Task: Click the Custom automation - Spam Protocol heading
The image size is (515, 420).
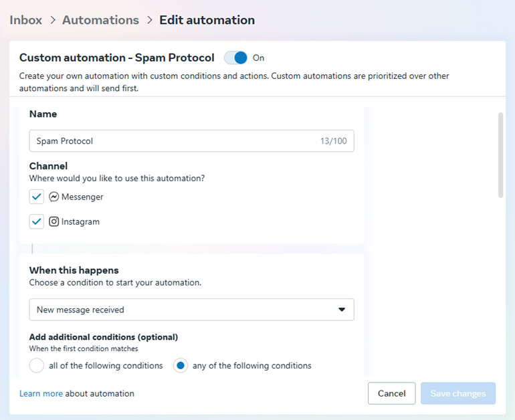Action: pos(116,58)
